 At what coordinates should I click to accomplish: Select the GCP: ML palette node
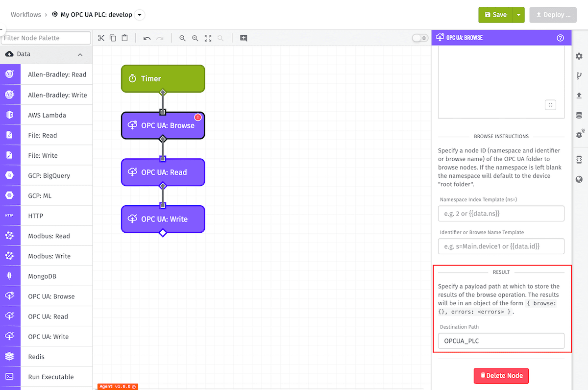[46, 195]
